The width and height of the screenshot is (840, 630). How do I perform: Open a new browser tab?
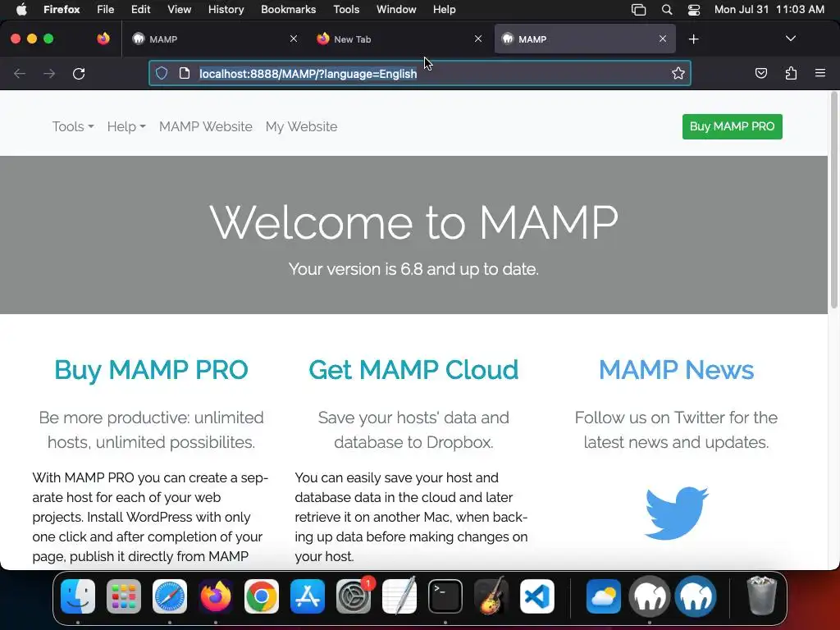pos(694,39)
